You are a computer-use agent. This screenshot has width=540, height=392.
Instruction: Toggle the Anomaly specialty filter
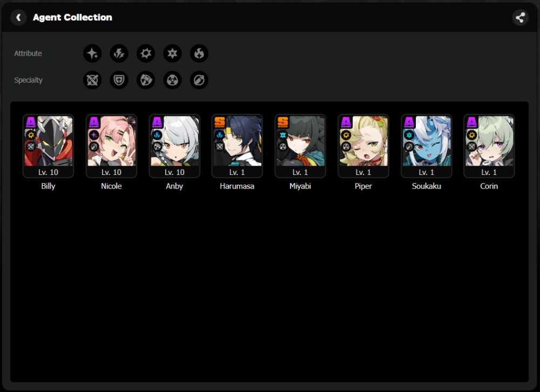click(x=172, y=80)
